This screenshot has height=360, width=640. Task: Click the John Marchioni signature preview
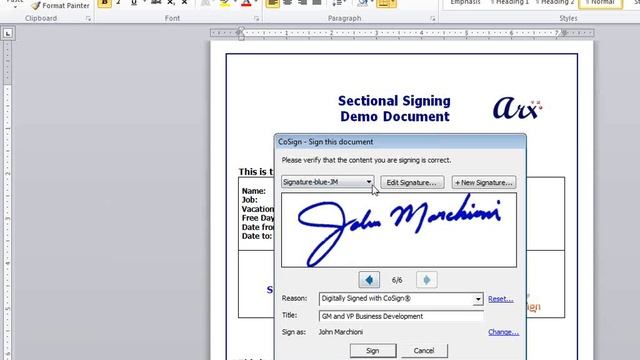[399, 230]
